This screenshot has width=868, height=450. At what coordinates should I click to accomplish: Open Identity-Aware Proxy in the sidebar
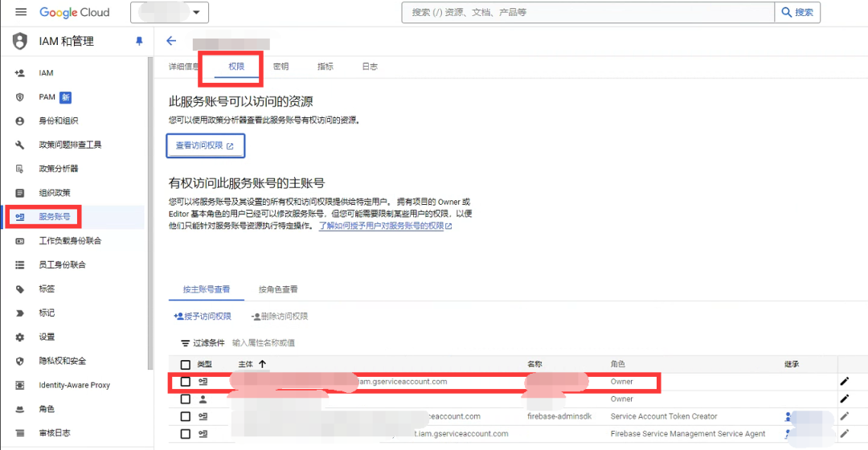[x=74, y=385]
